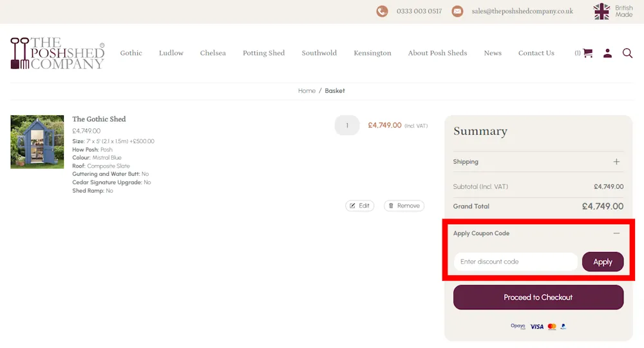The width and height of the screenshot is (644, 348).
Task: Click the Mastercard payment logo
Action: pyautogui.click(x=552, y=326)
